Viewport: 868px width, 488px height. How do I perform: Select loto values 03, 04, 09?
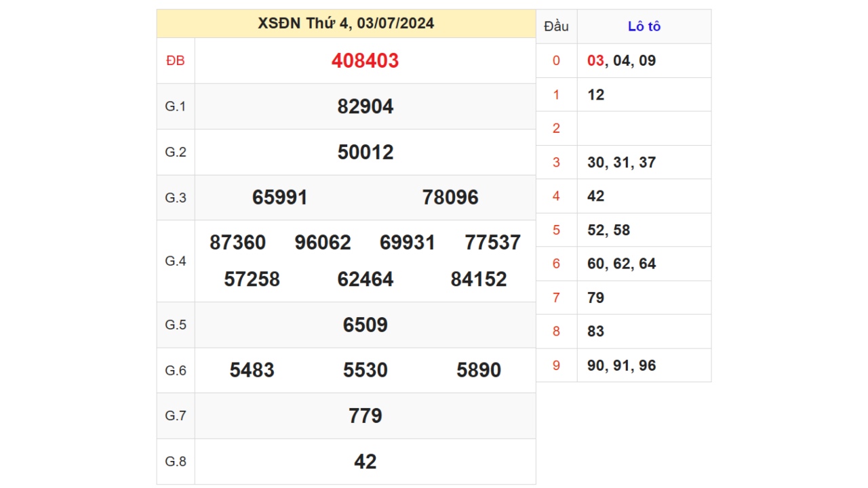pyautogui.click(x=622, y=61)
